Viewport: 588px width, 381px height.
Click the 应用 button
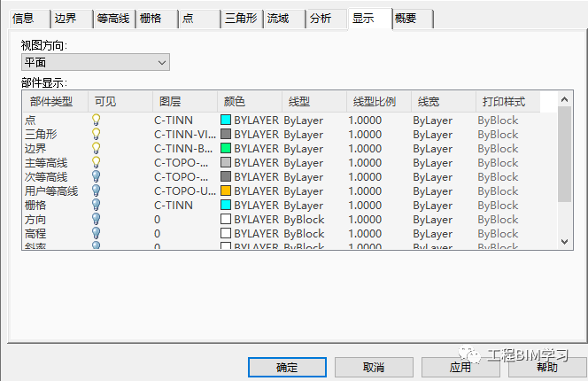[x=460, y=367]
